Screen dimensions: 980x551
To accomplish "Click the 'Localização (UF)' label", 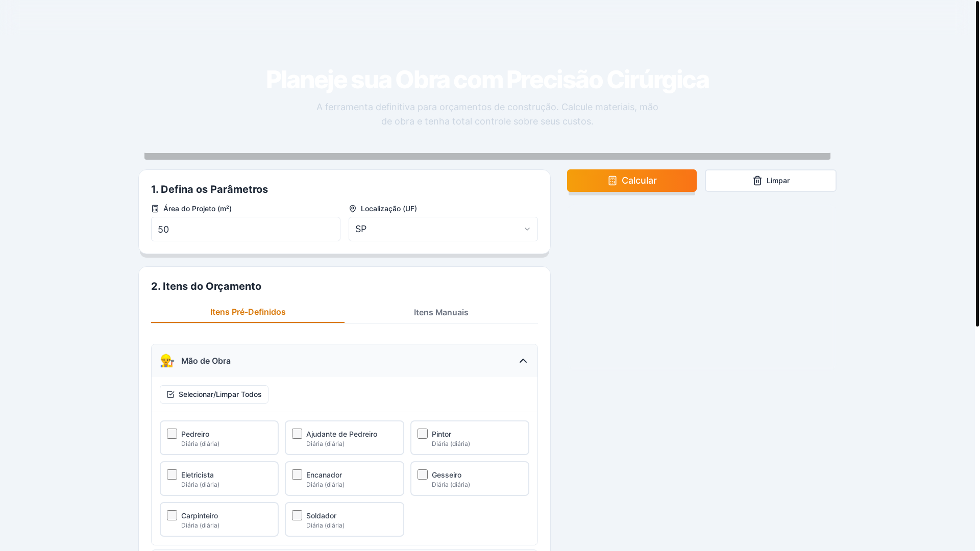I will [389, 209].
